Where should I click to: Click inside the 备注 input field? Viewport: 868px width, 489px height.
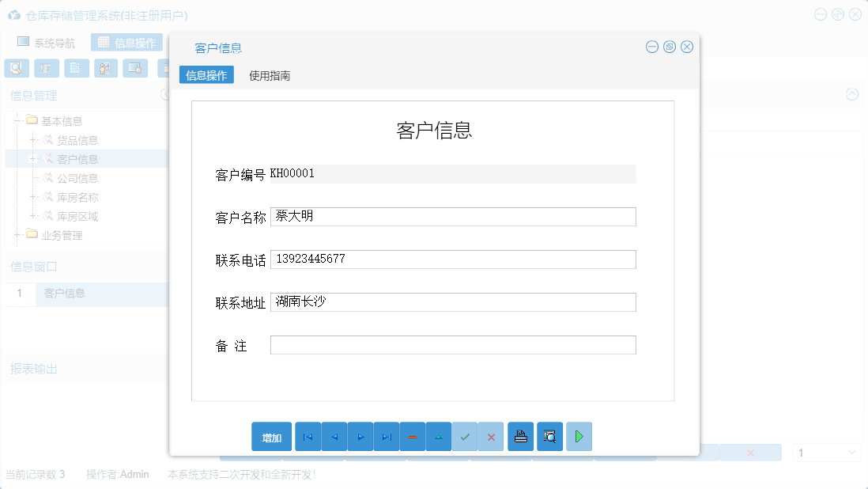coord(453,344)
